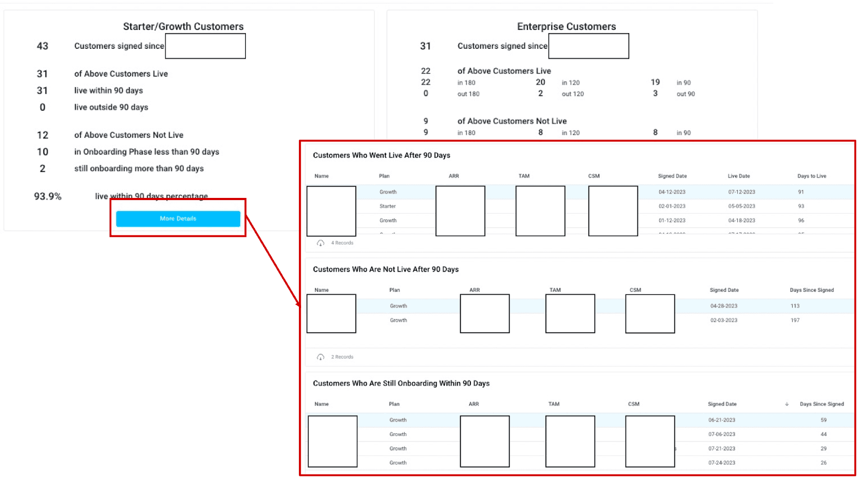Download the 4 Records table export icon
The height and width of the screenshot is (488, 868).
321,243
